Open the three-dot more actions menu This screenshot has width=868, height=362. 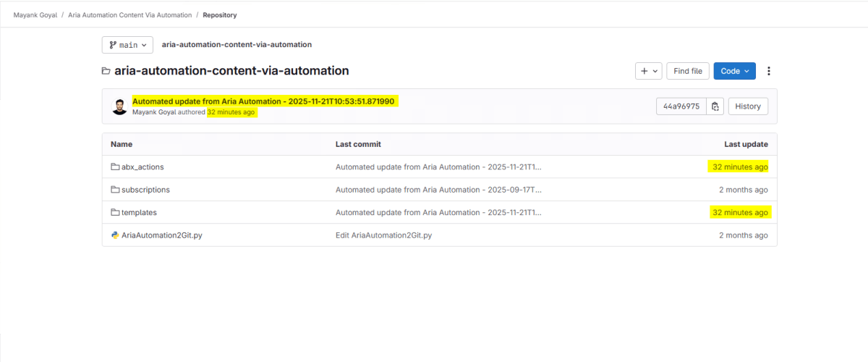pos(769,71)
